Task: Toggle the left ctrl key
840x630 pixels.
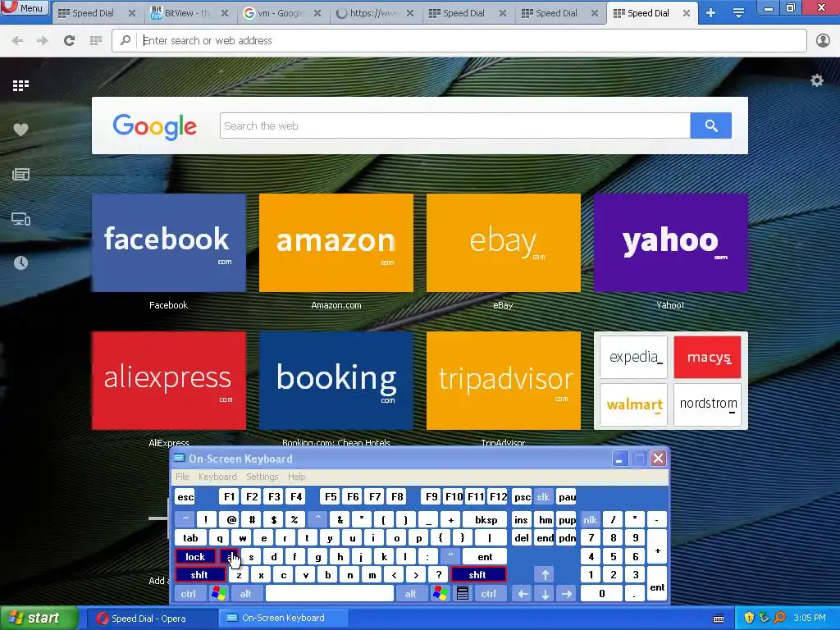Action: pos(189,594)
